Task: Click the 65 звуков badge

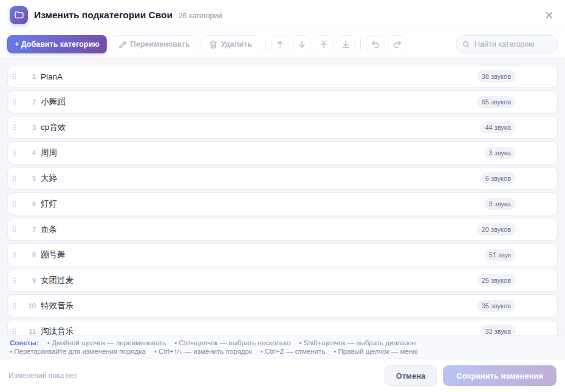Action: click(x=496, y=102)
